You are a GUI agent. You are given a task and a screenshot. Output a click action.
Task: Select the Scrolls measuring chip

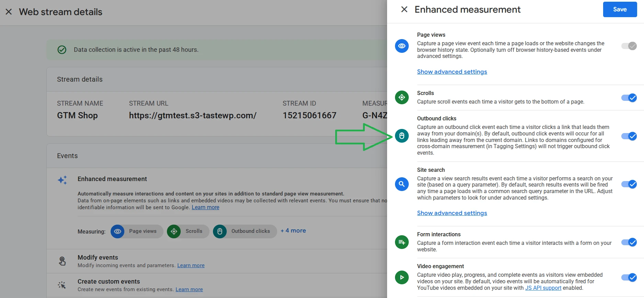[188, 231]
